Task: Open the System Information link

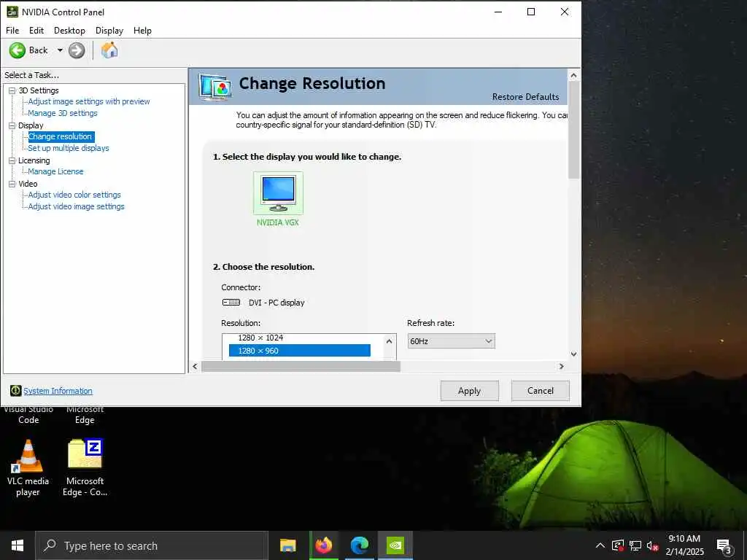Action: coord(58,391)
